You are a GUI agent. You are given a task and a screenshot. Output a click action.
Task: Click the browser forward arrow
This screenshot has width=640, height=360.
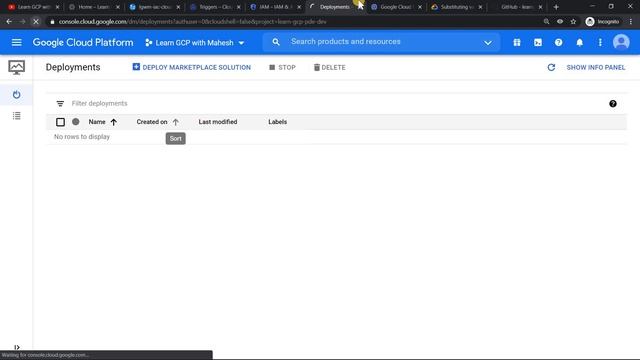[x=22, y=22]
